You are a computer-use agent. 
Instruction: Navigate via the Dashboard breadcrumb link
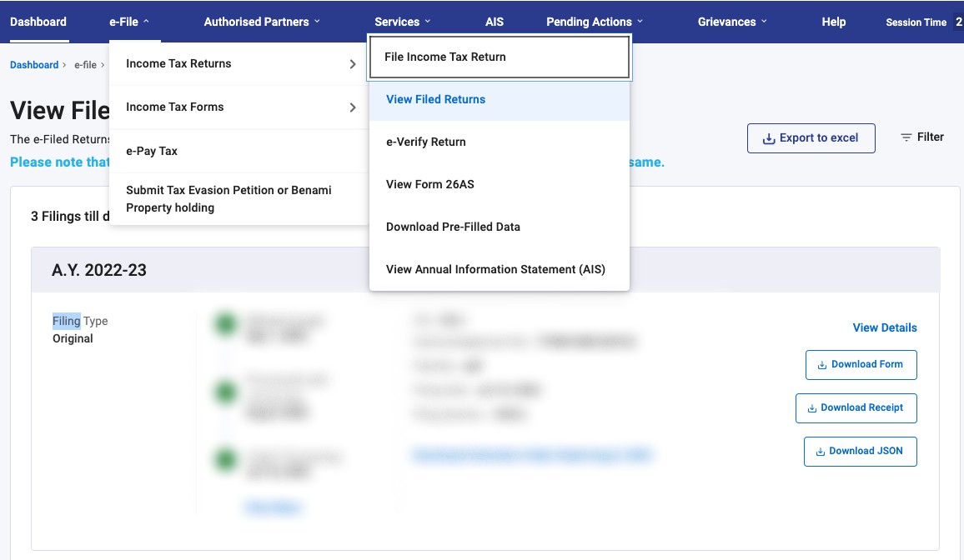click(33, 64)
